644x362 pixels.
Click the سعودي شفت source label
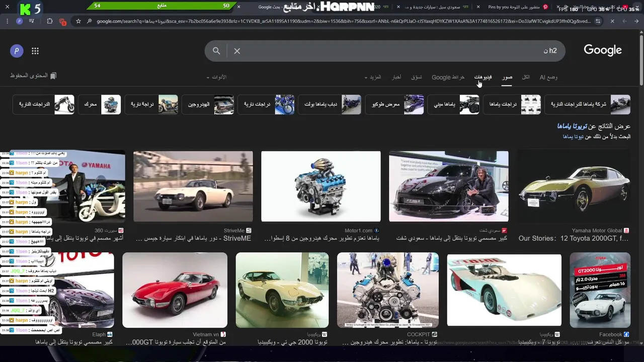point(490,231)
